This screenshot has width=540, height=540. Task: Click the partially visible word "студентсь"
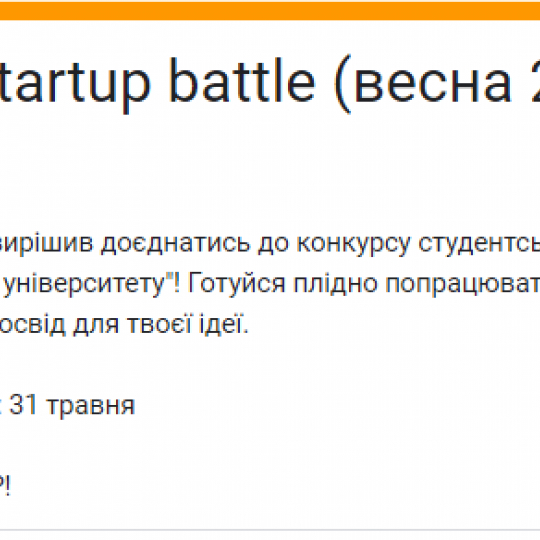click(x=479, y=244)
